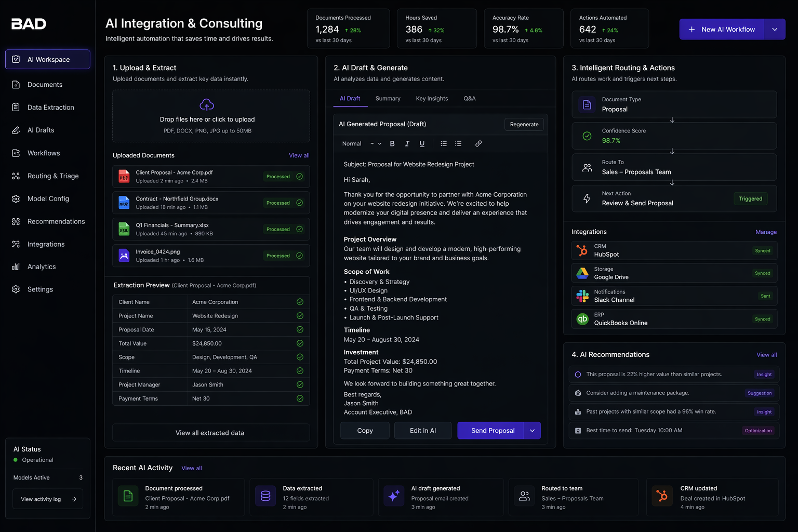Screen dimensions: 798x532
Task: Click the Google Drive icon
Action: tap(582, 273)
